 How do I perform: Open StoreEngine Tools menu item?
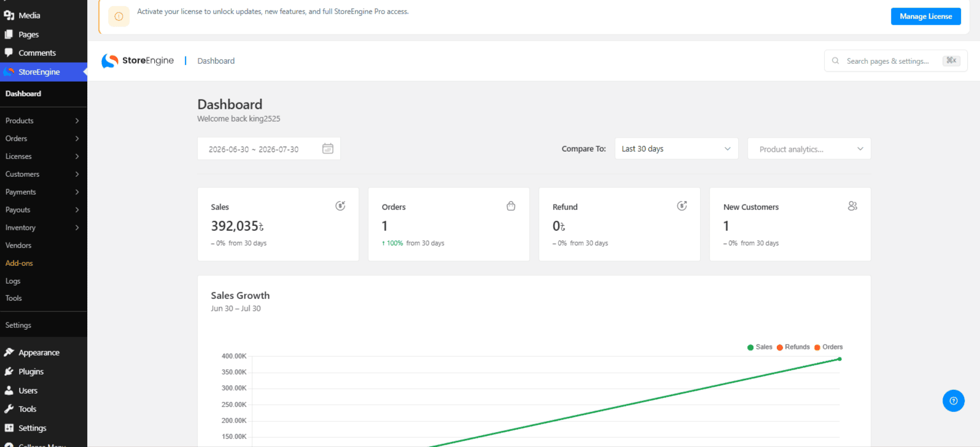pyautogui.click(x=14, y=298)
